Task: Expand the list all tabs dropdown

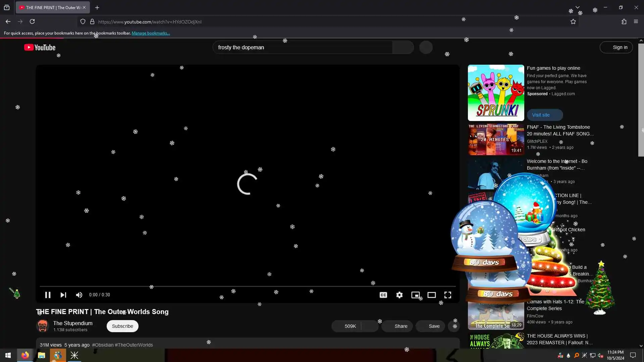Action: click(x=577, y=7)
